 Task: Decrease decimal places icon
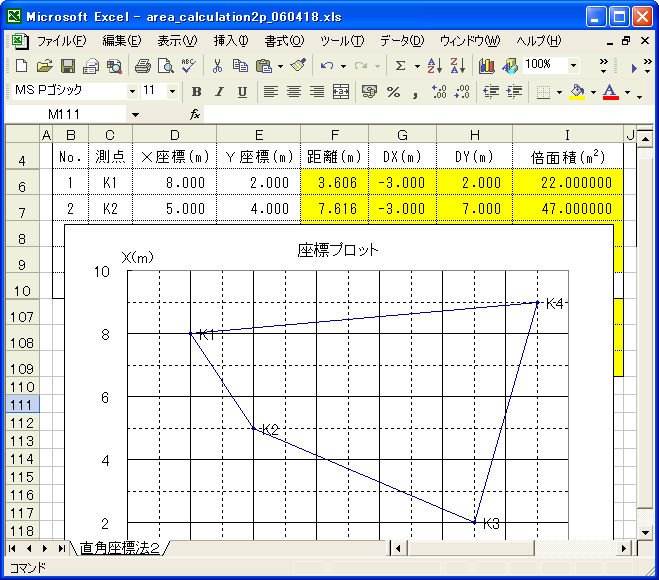point(462,91)
